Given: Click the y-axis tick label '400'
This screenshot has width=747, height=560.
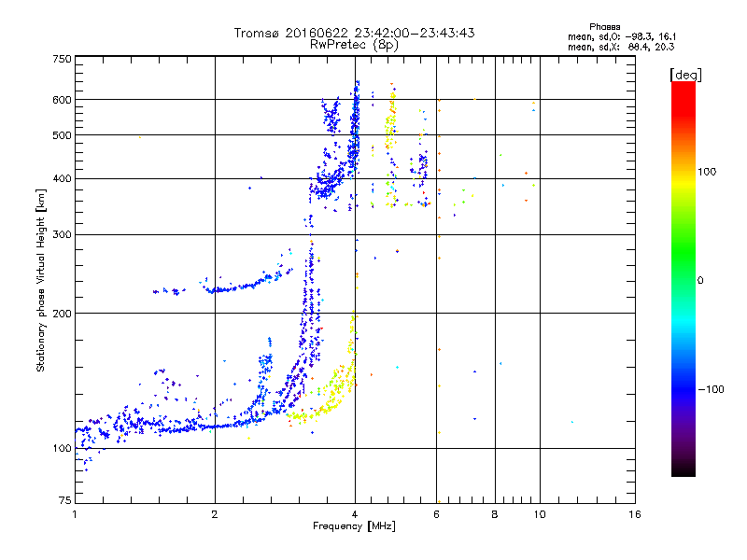Looking at the screenshot, I should pos(62,178).
